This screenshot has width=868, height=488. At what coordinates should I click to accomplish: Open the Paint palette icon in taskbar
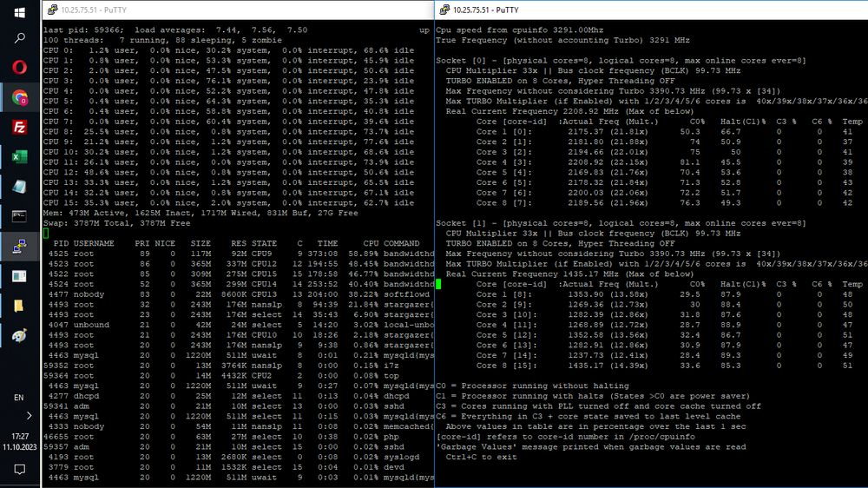coord(19,335)
